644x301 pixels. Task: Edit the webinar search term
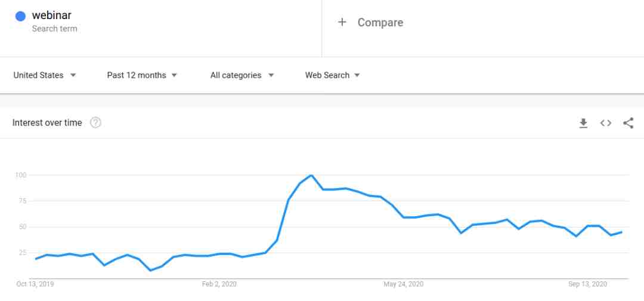coord(52,16)
